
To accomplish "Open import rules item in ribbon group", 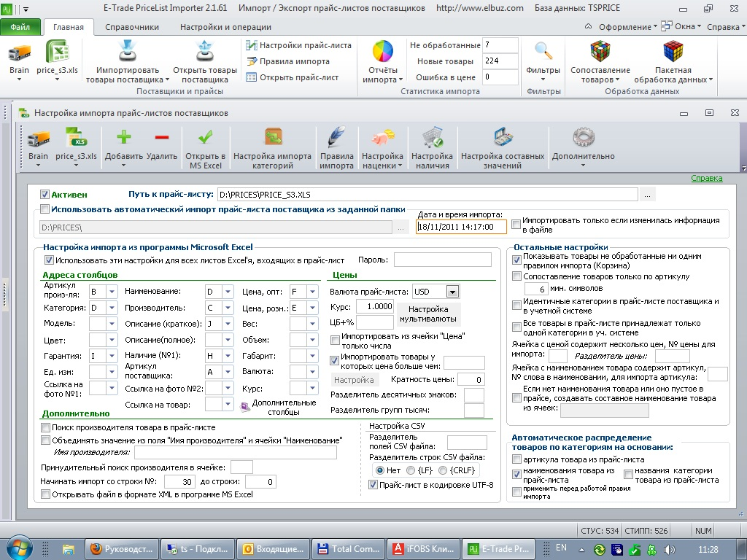I will pyautogui.click(x=287, y=61).
